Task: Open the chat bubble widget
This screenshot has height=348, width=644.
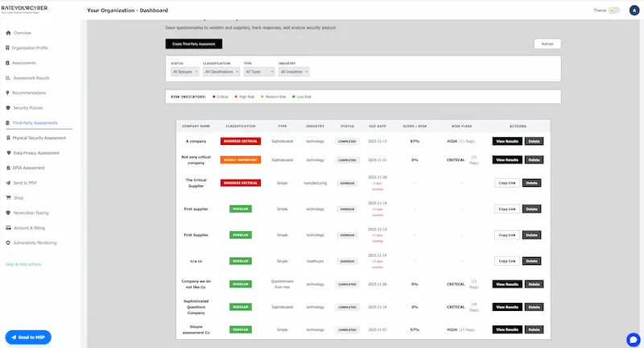Action: point(632,338)
